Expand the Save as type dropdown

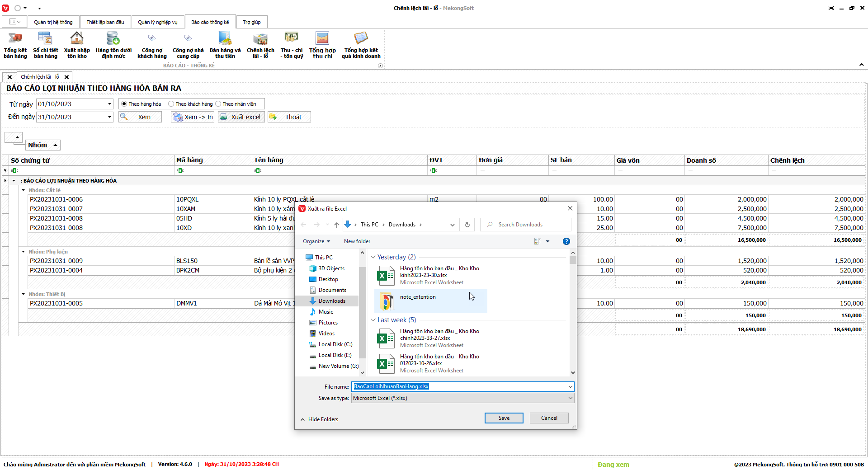(570, 398)
